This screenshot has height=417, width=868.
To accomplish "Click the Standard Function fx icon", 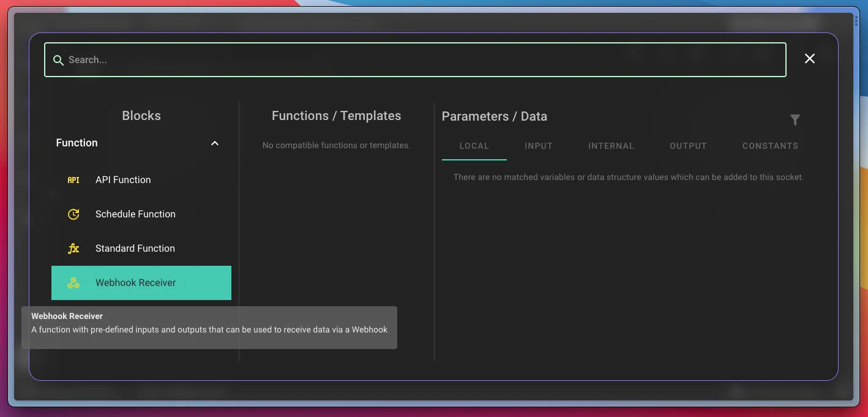I will click(73, 249).
